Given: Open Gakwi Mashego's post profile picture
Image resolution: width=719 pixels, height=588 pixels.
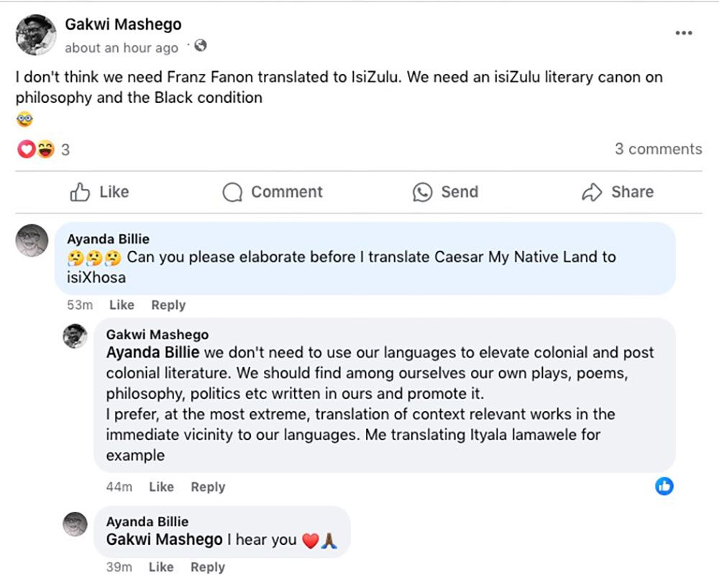Looking at the screenshot, I should [36, 35].
